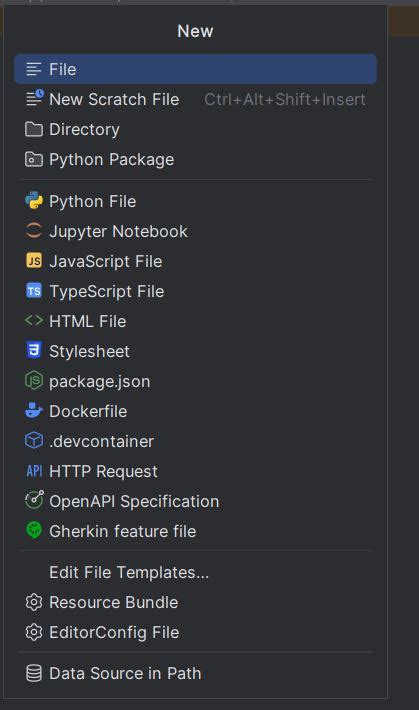The height and width of the screenshot is (710, 419).
Task: Click the Stylesheet CSS icon
Action: coord(34,350)
